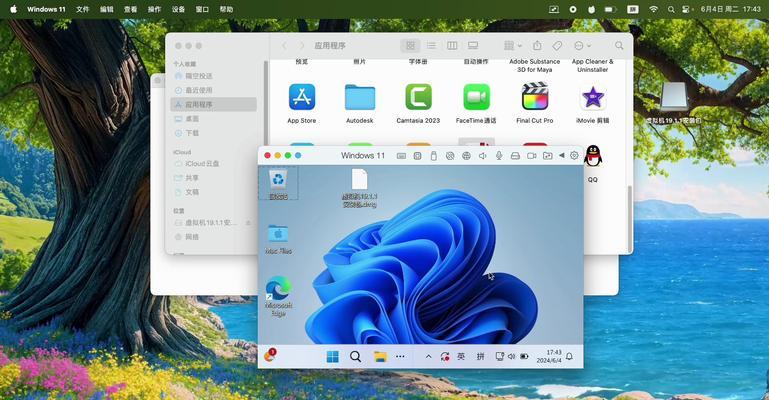Click the network globe icon in VM toolbar
This screenshot has height=400, width=769.
[466, 156]
